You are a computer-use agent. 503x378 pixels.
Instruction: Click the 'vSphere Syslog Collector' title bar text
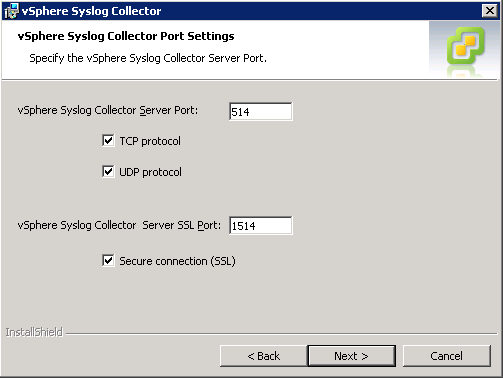coord(91,11)
